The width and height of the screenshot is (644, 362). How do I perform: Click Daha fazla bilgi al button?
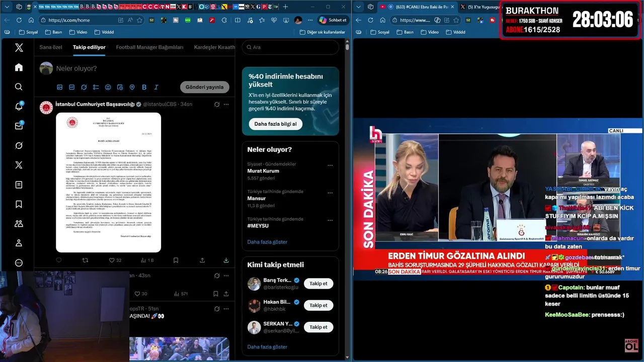[x=275, y=124]
